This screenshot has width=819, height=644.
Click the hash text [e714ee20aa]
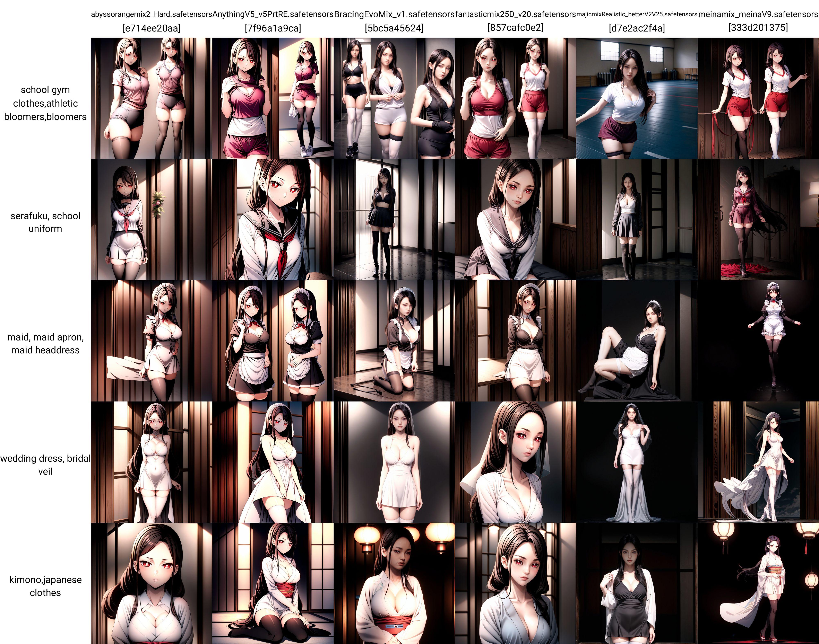pyautogui.click(x=151, y=28)
